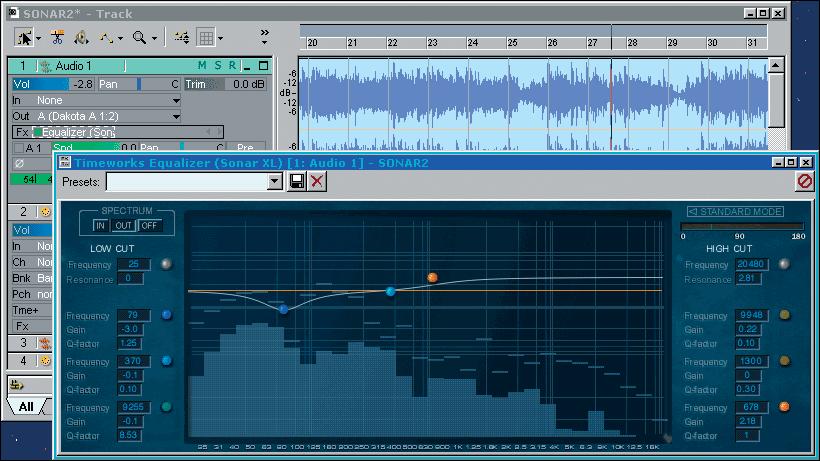Switch to the All tab

(x=26, y=407)
